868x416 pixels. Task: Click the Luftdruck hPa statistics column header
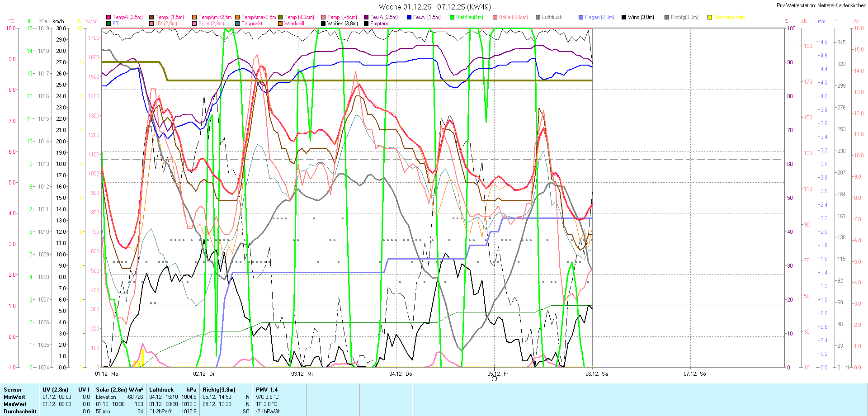tap(173, 390)
